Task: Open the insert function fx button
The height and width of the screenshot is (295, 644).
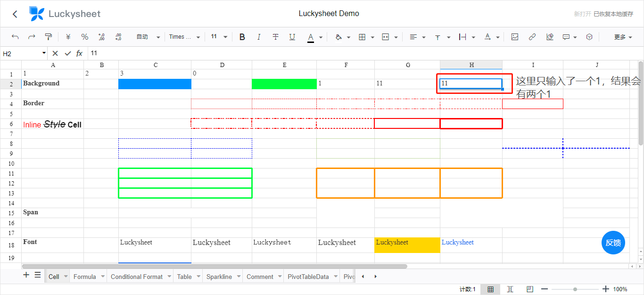Action: (80, 53)
